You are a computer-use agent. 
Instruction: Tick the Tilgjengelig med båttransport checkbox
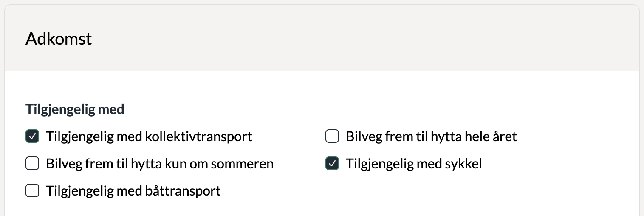[x=32, y=191]
